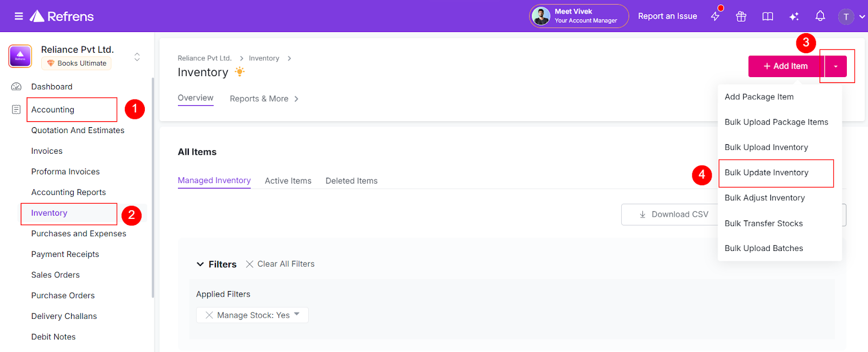The height and width of the screenshot is (352, 868).
Task: Expand the profile menu chevron
Action: (862, 17)
